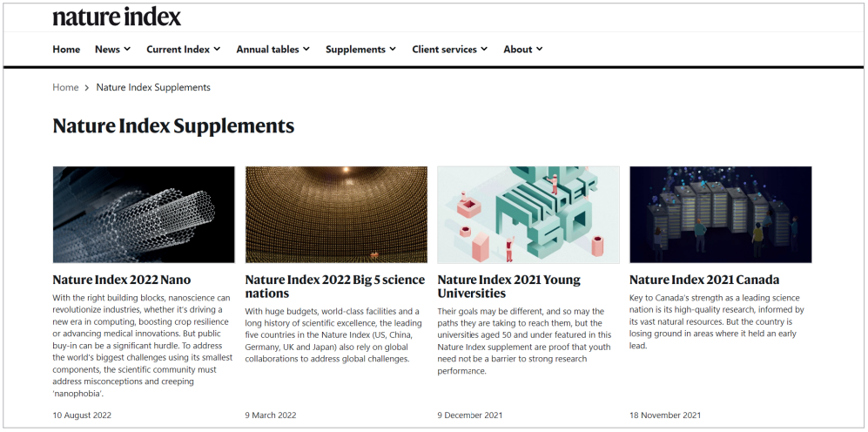Click the date 9 December 2021
868x432 pixels.
tap(470, 415)
